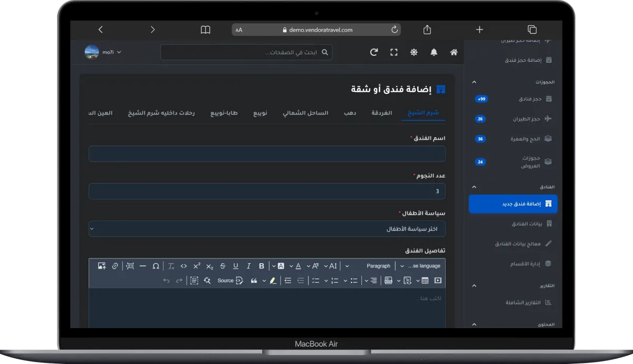
Task: Open the font family dropdown
Action: pos(313,266)
